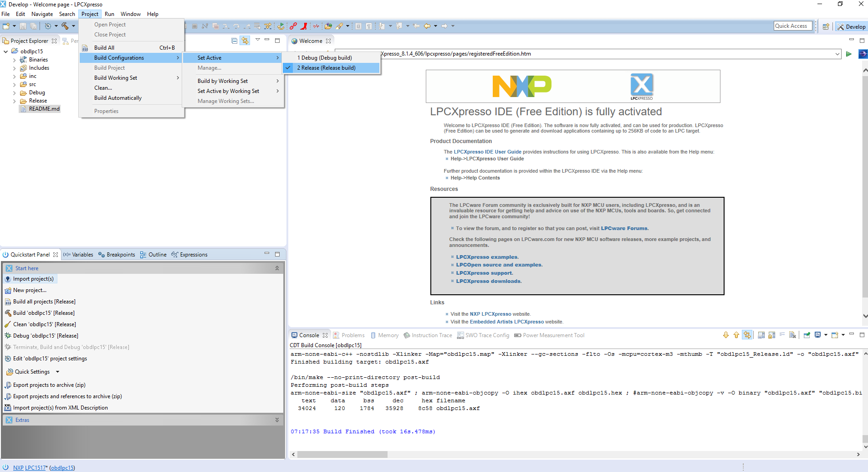This screenshot has height=472, width=868.
Task: Click the red link icon in the toolbar
Action: 293,26
